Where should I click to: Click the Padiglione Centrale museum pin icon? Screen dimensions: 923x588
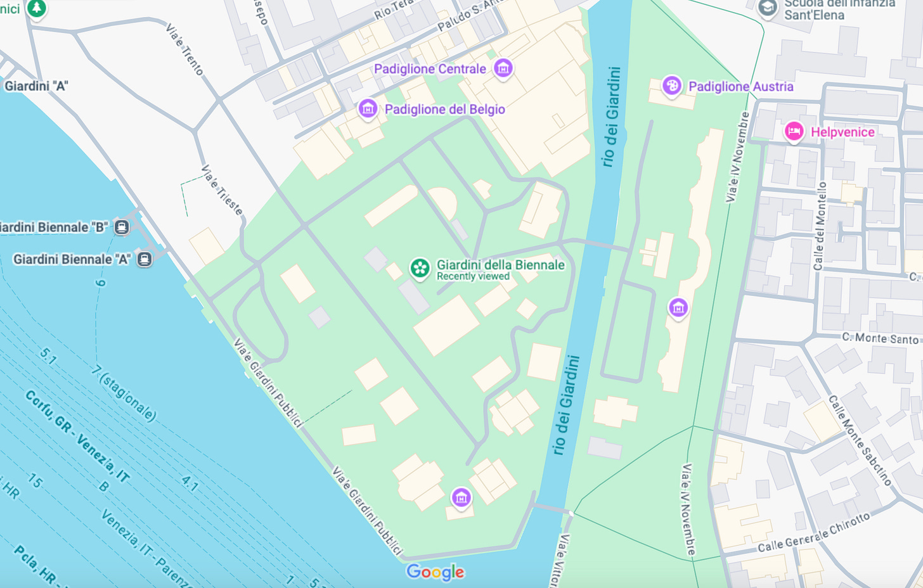click(503, 68)
